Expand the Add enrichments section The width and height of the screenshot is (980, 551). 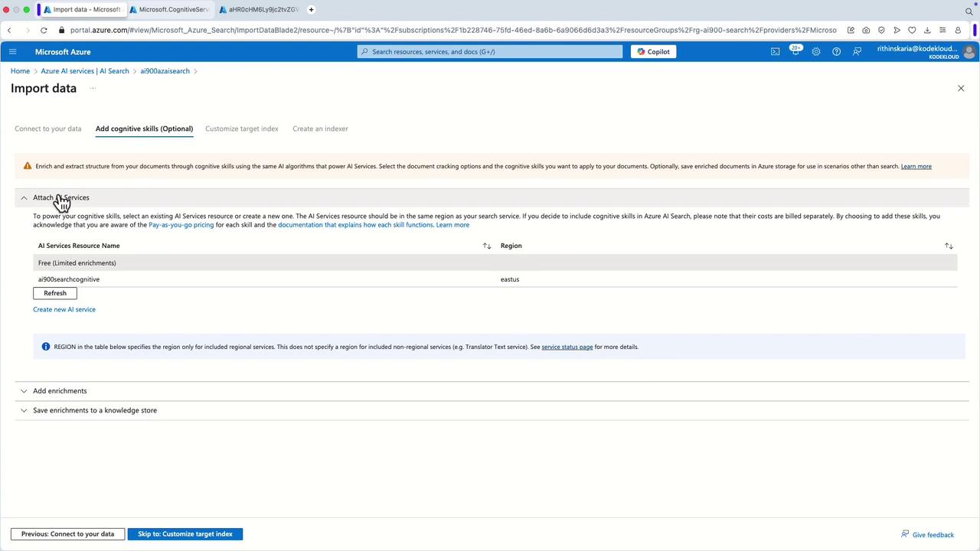coord(24,391)
